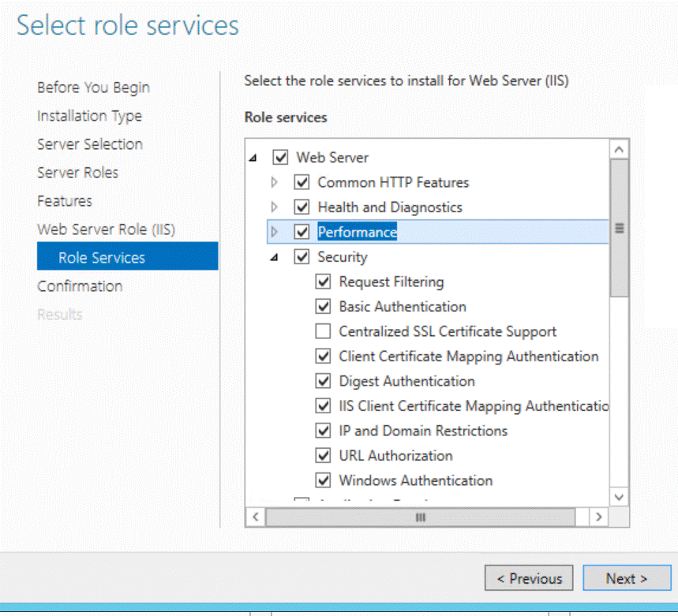Uncheck Basic Authentication
This screenshot has width=678, height=616.
(x=323, y=306)
